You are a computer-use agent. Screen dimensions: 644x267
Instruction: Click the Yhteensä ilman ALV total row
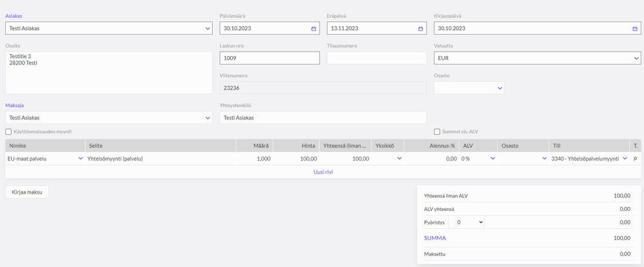pos(529,196)
